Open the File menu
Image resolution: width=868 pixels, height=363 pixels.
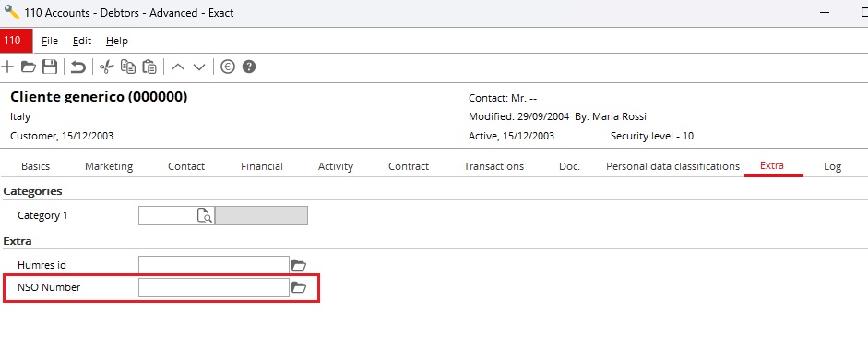point(50,41)
